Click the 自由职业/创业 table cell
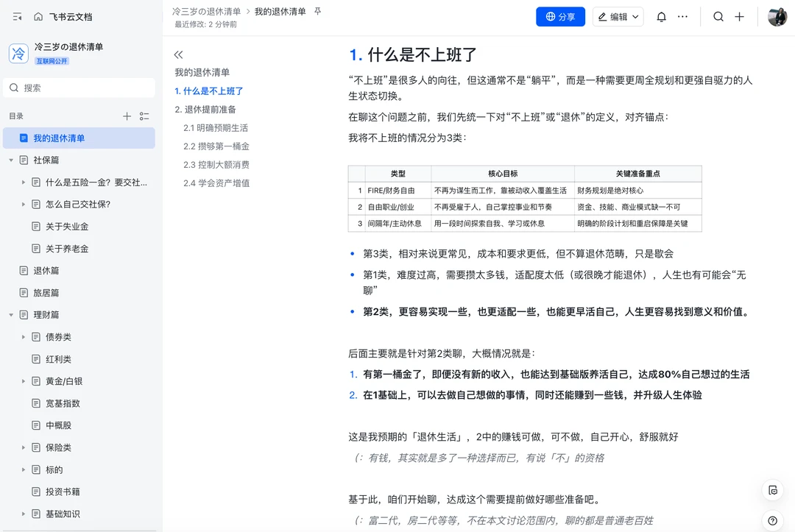 coord(398,207)
